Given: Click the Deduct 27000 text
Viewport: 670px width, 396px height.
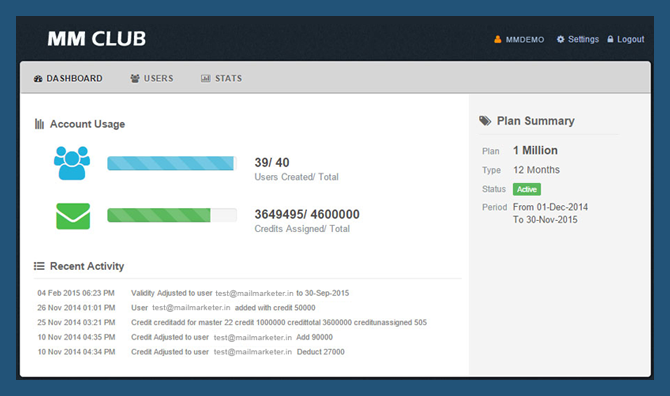Looking at the screenshot, I should coord(320,352).
